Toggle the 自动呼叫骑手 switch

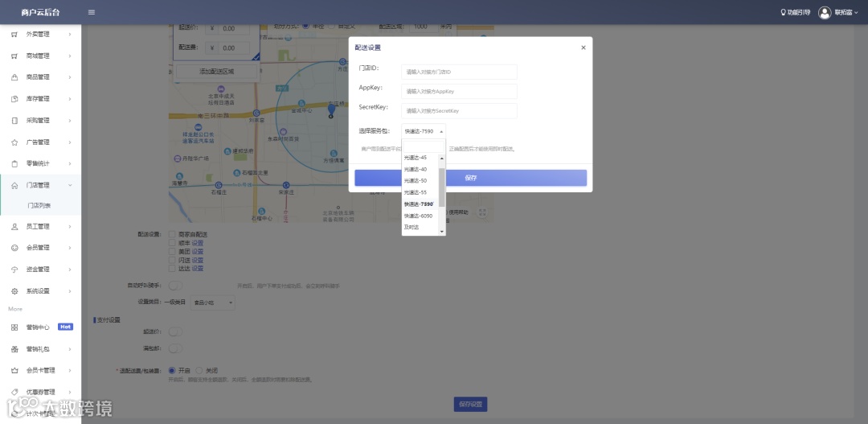coord(175,286)
